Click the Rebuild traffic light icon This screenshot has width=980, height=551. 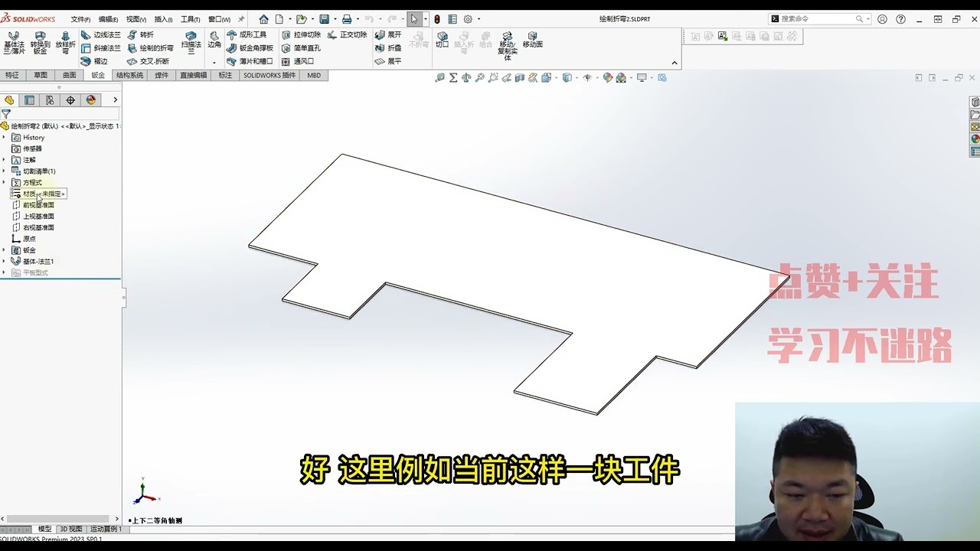[437, 19]
